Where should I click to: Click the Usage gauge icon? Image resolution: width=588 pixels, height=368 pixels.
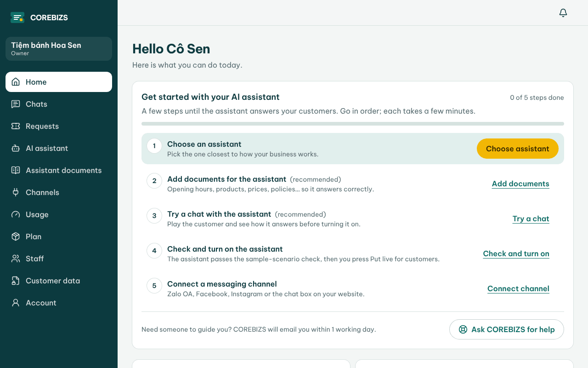click(16, 214)
